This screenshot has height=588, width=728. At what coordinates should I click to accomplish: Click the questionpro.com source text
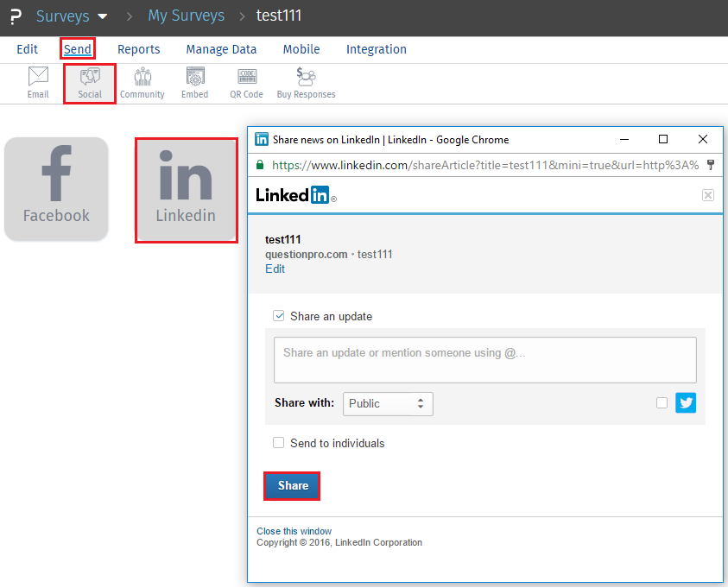[306, 255]
